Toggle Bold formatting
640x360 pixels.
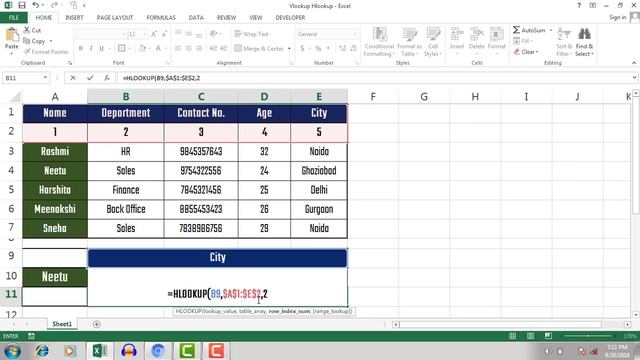[x=81, y=48]
